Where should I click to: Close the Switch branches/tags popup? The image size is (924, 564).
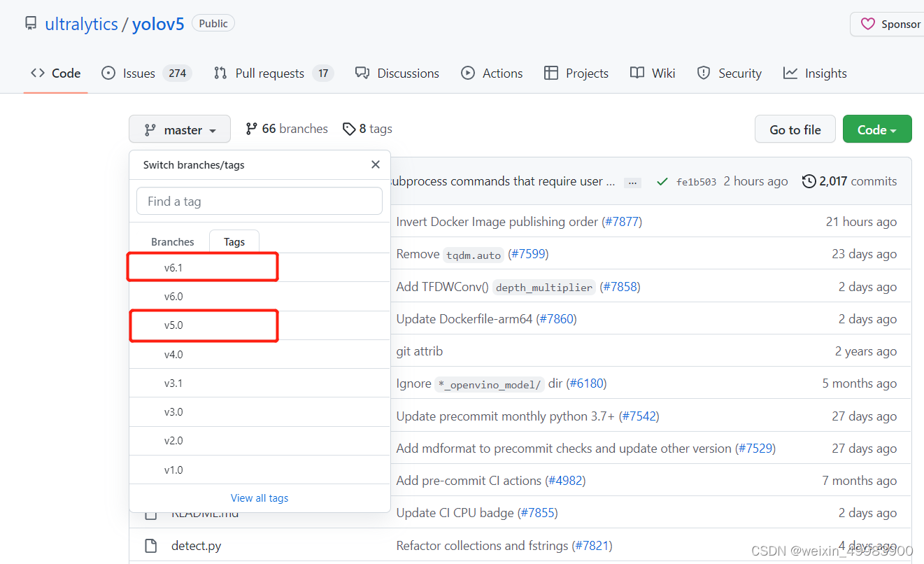pos(376,164)
